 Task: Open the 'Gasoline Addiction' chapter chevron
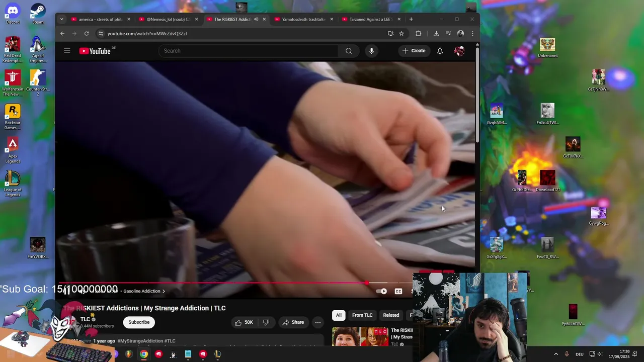(163, 291)
